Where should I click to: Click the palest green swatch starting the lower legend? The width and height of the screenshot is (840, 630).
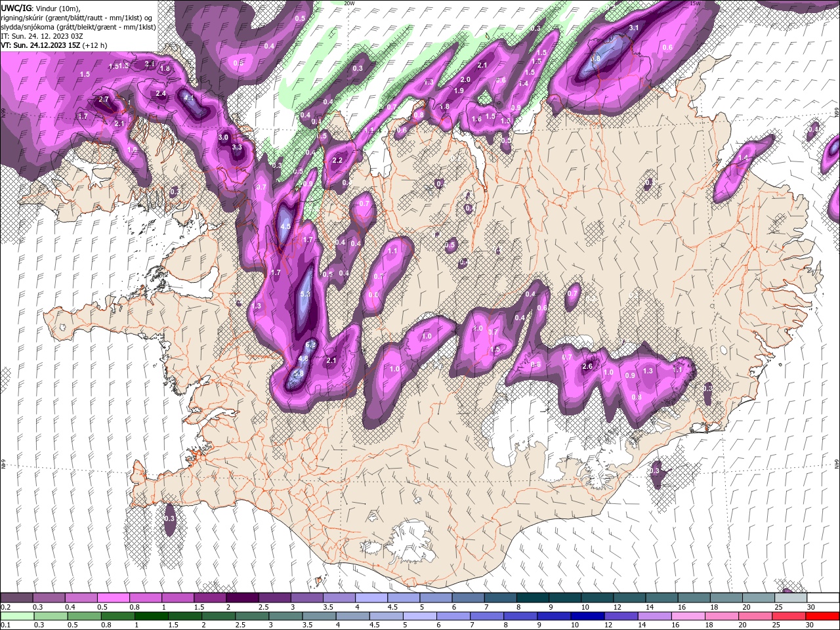click(x=16, y=616)
